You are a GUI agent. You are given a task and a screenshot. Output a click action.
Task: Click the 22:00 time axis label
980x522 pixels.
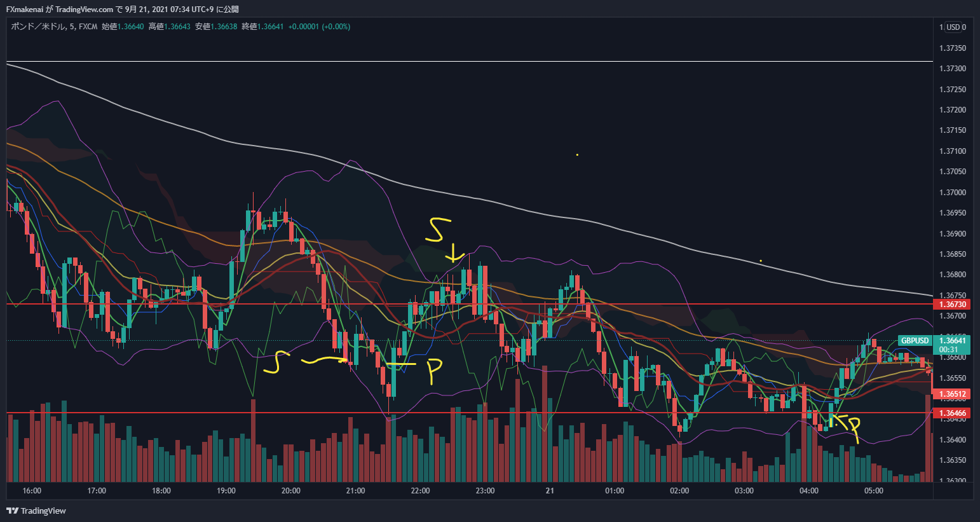[421, 491]
